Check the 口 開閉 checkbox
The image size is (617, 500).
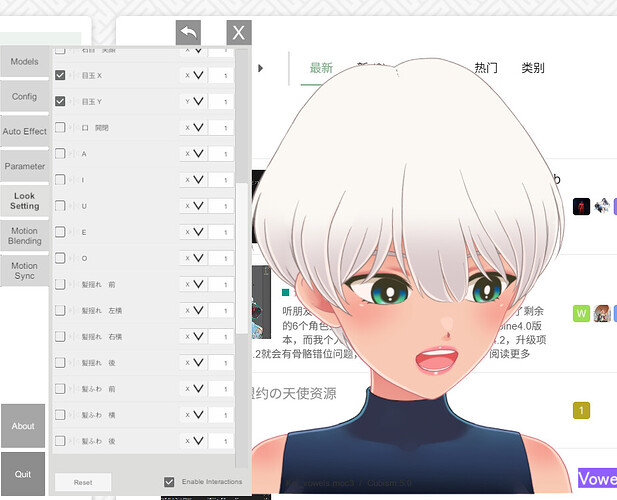click(x=60, y=127)
